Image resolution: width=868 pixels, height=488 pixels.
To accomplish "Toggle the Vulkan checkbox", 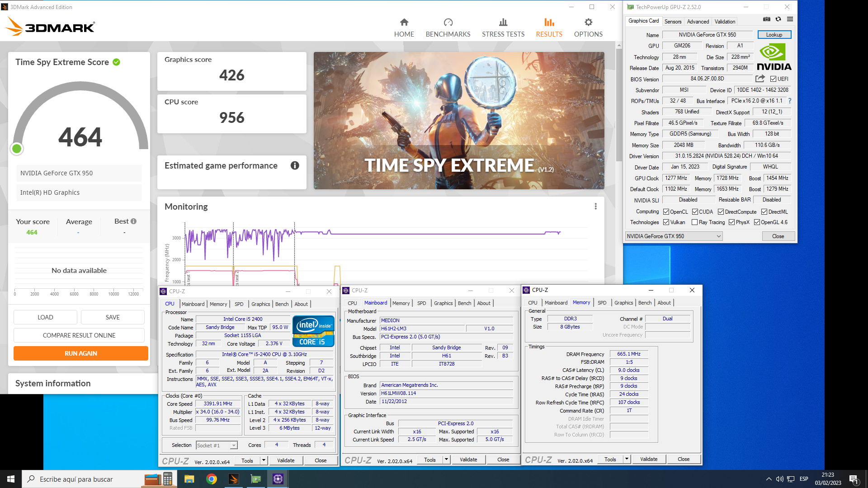I will (x=666, y=222).
